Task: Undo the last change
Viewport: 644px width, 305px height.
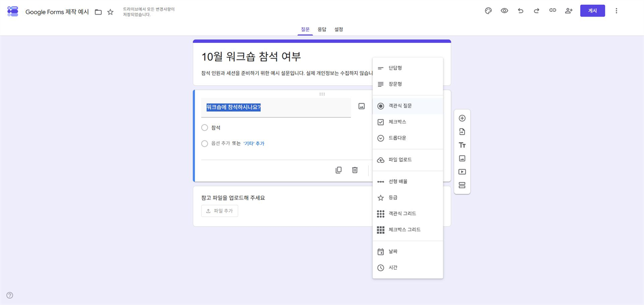Action: pos(521,11)
